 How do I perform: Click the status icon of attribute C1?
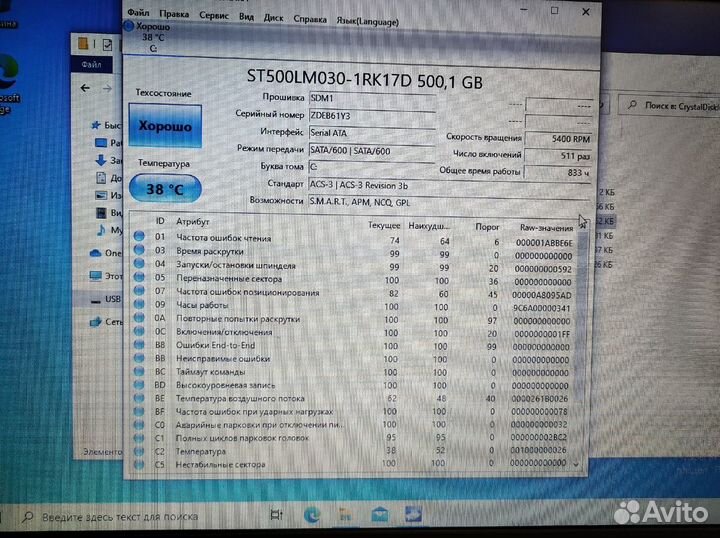pyautogui.click(x=139, y=437)
